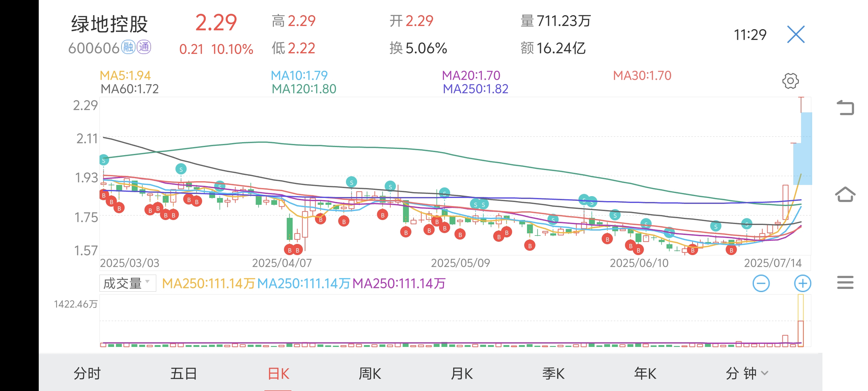
Task: Close the stock chart with the X icon
Action: (795, 34)
